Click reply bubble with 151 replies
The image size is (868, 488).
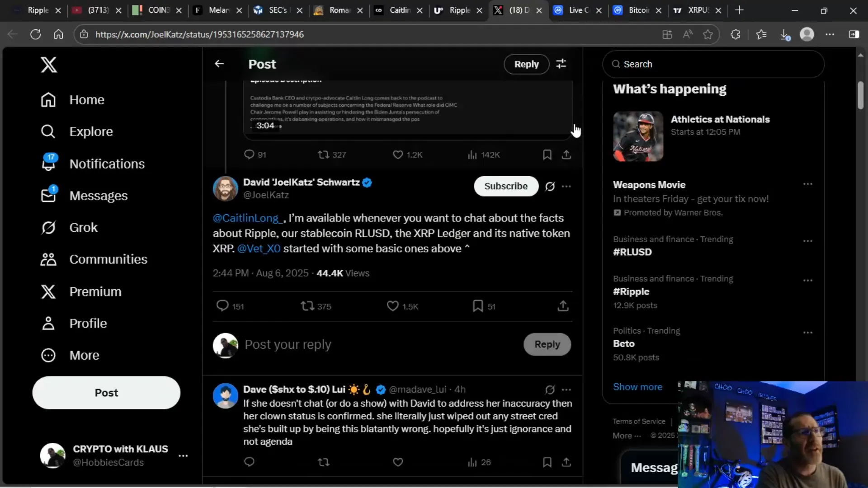coord(230,306)
